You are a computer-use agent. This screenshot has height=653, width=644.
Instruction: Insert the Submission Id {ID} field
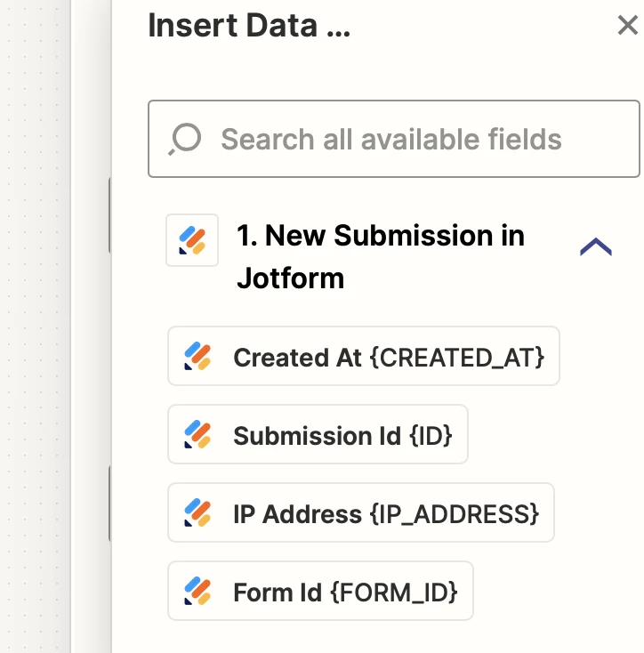[318, 434]
